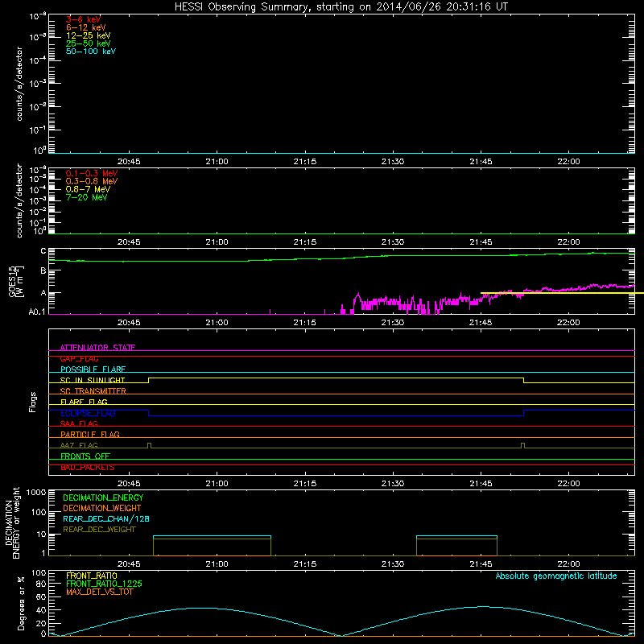Viewport: 644px width, 644px height.
Task: Click the POSSIBLE_FLARE flag label
Action: click(93, 369)
